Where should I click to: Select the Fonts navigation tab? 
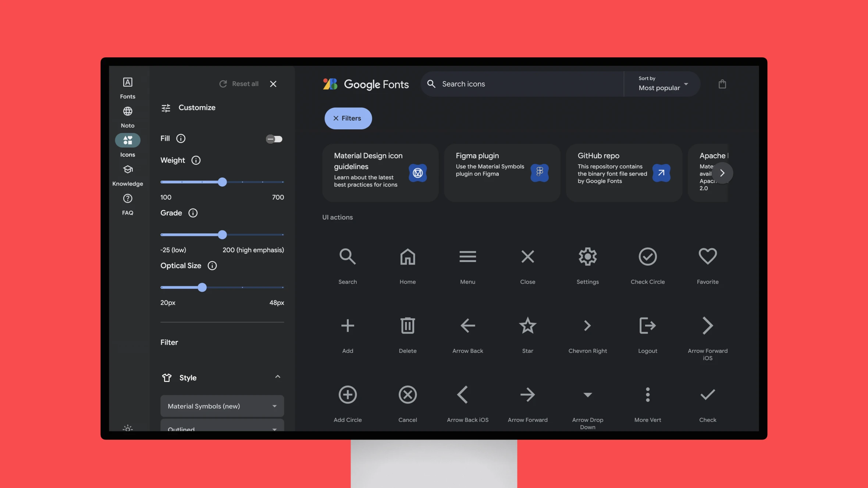[x=128, y=87]
